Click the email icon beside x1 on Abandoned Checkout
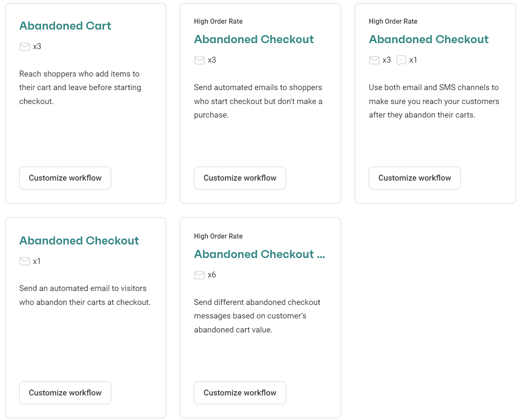This screenshot has width=521, height=420. [25, 261]
